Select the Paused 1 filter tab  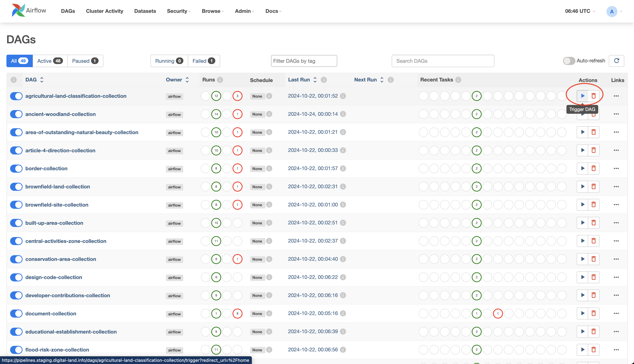(85, 61)
